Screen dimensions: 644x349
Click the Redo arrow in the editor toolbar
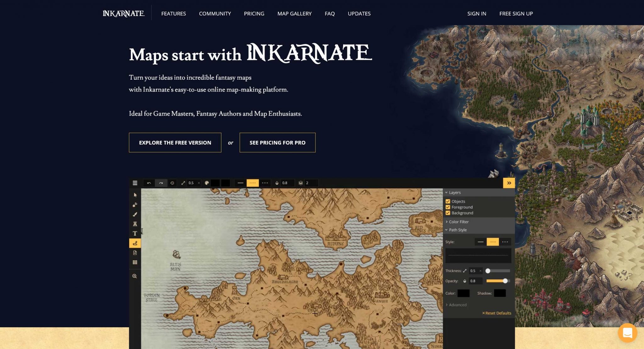coord(161,183)
